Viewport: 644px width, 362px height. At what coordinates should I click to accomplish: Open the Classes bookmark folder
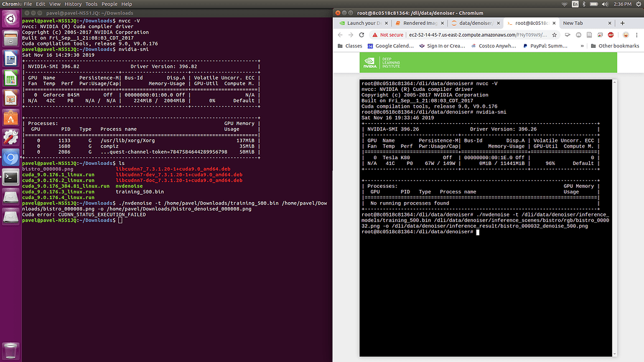click(350, 46)
